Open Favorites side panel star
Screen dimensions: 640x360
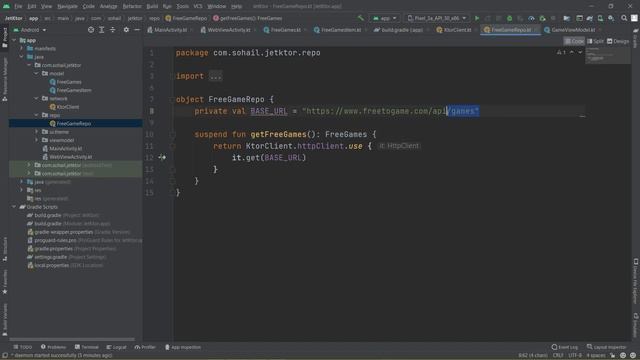[5, 282]
